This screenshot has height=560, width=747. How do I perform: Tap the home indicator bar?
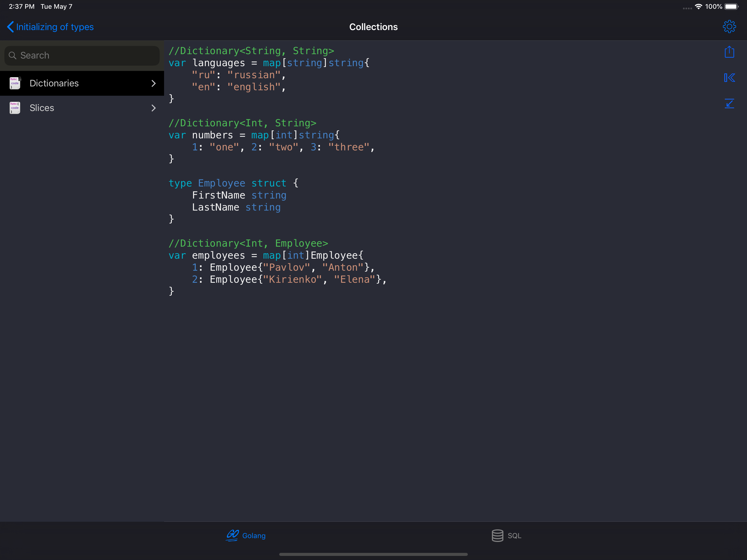(373, 554)
